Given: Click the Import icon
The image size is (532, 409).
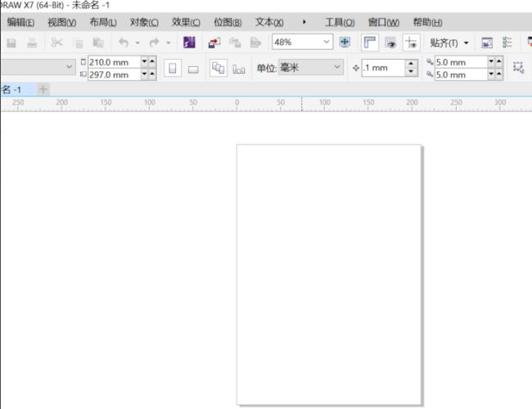Looking at the screenshot, I should pyautogui.click(x=214, y=43).
